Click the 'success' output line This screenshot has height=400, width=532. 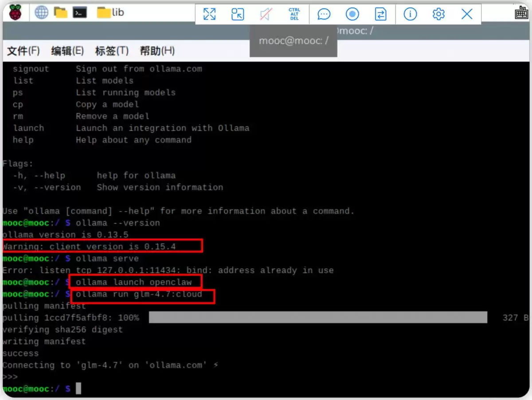click(x=21, y=353)
